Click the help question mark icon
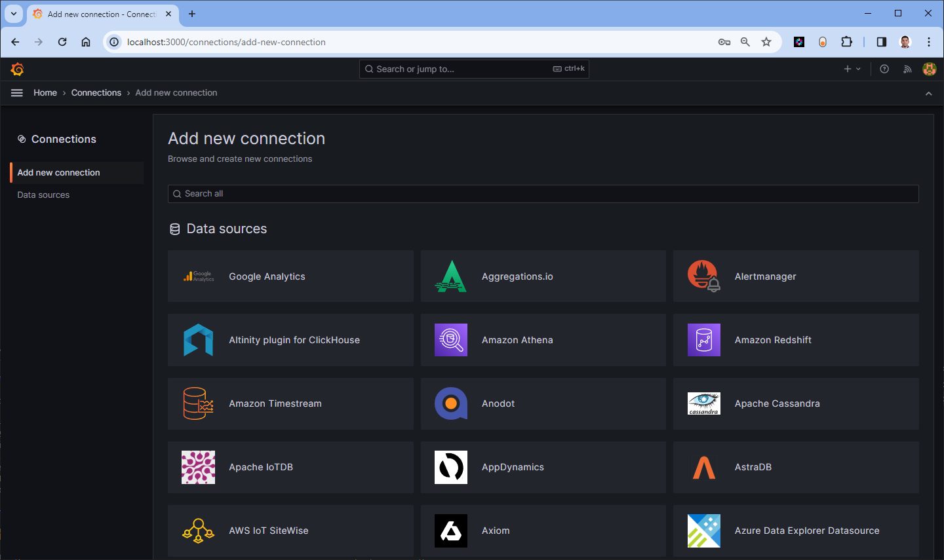944x560 pixels. coord(884,69)
